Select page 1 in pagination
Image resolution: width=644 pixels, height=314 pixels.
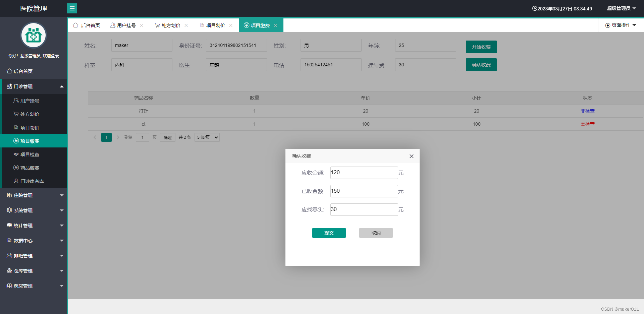(106, 137)
